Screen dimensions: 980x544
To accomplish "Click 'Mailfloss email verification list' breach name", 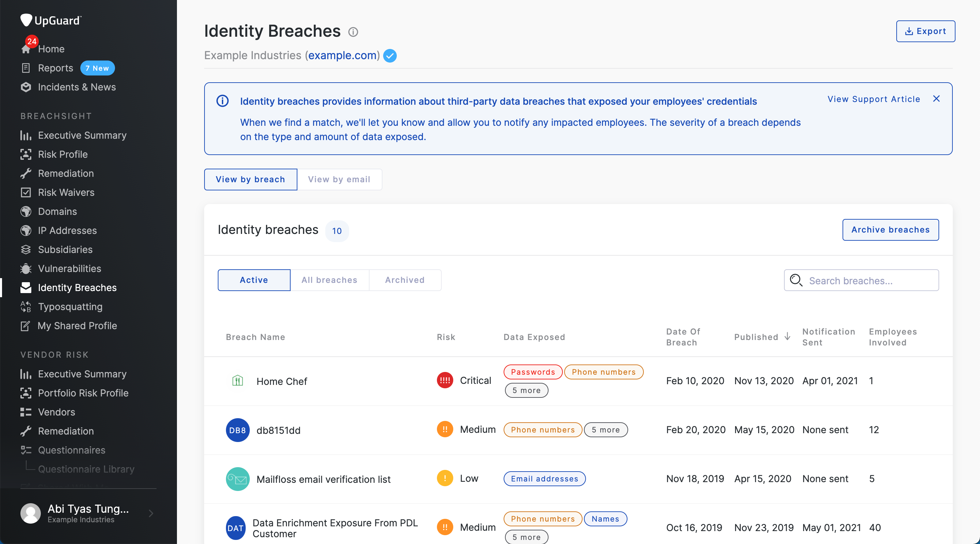I will point(323,479).
